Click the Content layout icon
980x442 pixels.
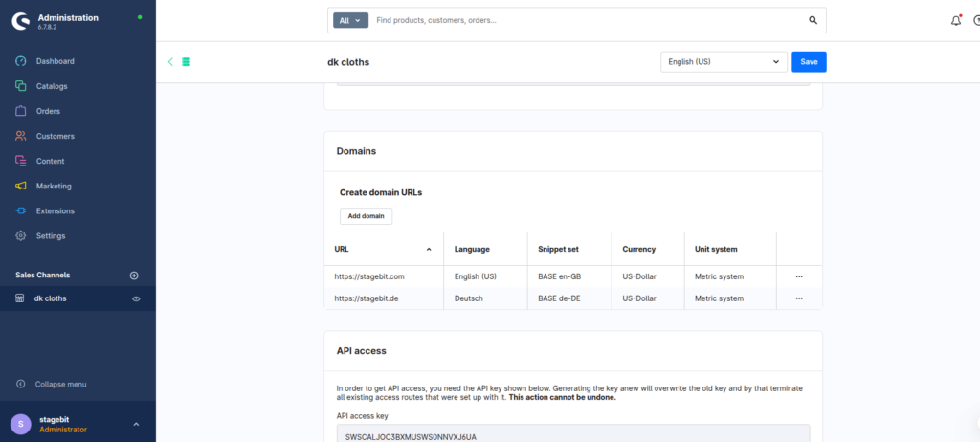[21, 162]
